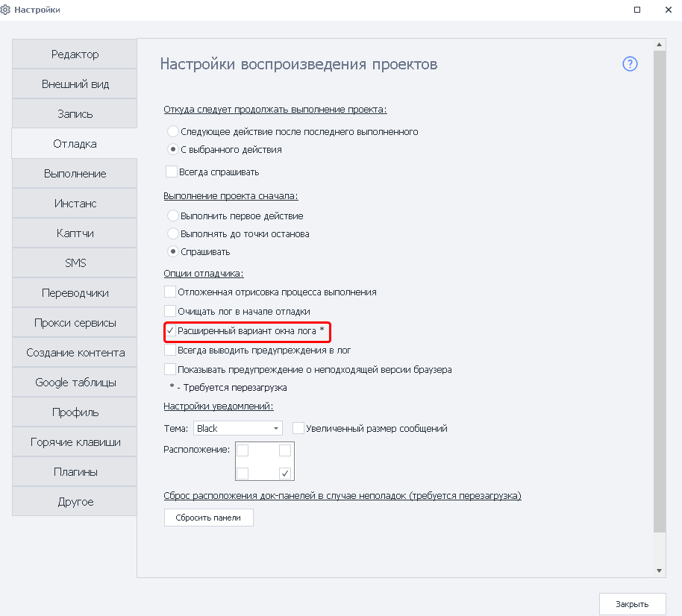This screenshot has width=682, height=616.
Task: Go to 'Горячие клавиши' settings tab
Action: (75, 442)
